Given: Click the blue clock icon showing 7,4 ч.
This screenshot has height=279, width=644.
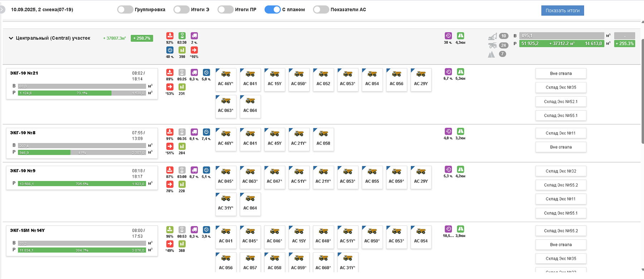Looking at the screenshot, I should pyautogui.click(x=206, y=132).
